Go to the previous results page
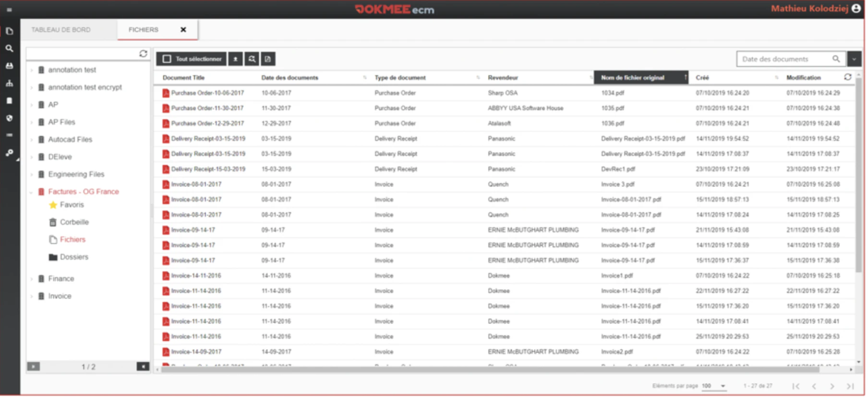Image resolution: width=868 pixels, height=398 pixels. coord(814,386)
